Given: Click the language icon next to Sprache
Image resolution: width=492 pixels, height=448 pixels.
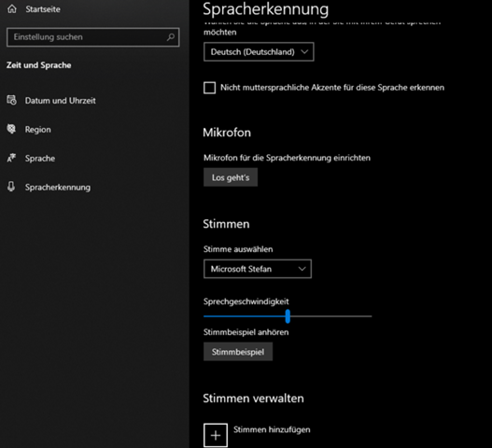Looking at the screenshot, I should [x=11, y=158].
